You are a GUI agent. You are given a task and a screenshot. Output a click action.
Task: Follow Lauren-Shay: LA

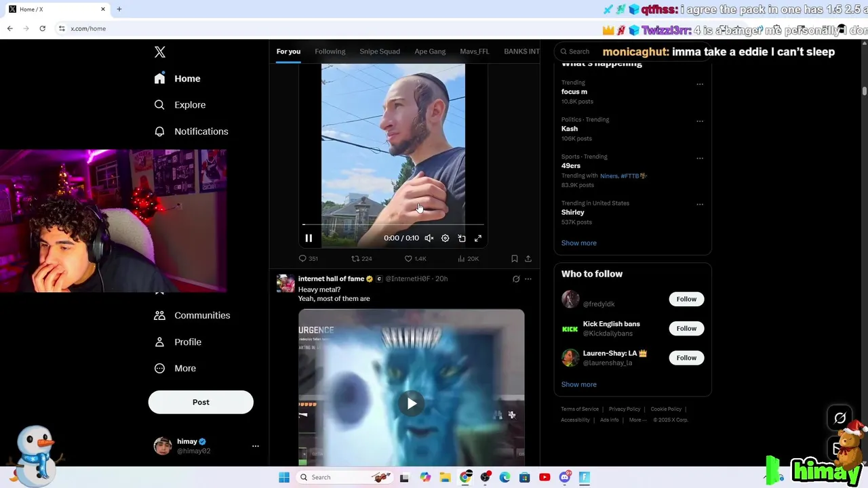[686, 357]
